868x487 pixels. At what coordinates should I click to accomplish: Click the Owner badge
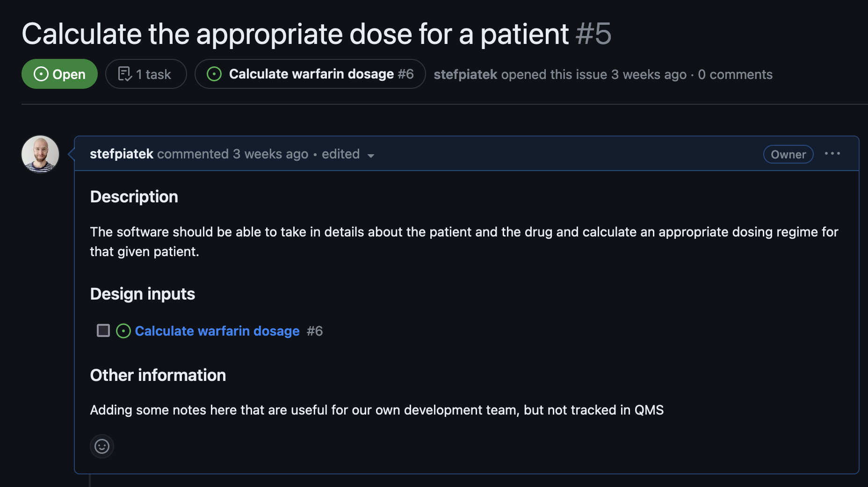tap(788, 154)
